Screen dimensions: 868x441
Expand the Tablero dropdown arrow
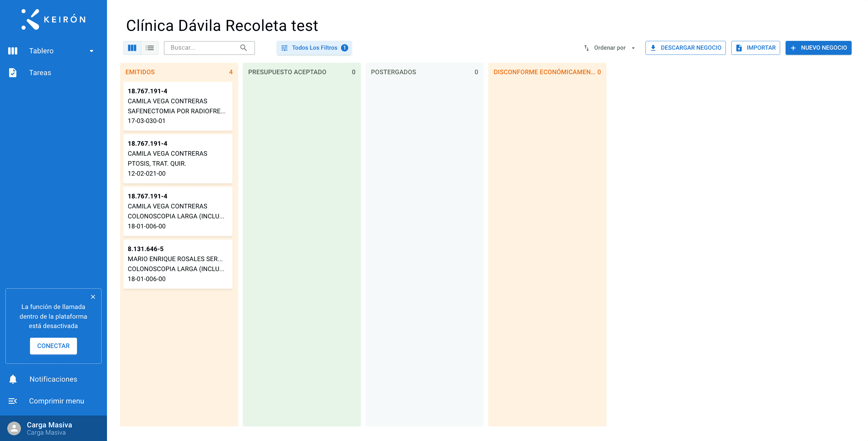[x=91, y=51]
